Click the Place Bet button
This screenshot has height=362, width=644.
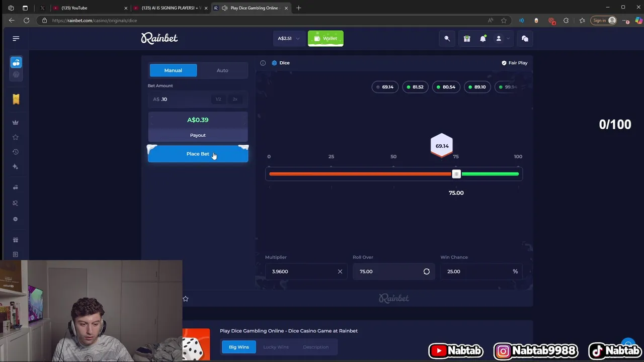(198, 154)
